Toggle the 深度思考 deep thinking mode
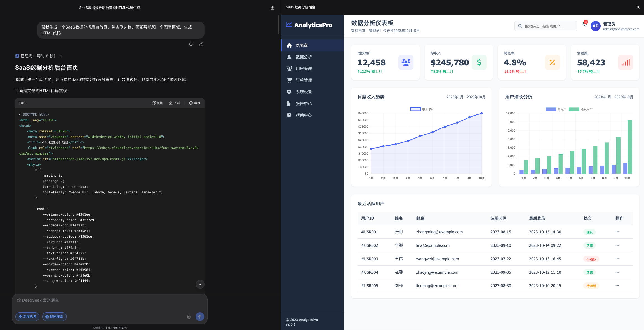The width and height of the screenshot is (644, 330). click(27, 317)
